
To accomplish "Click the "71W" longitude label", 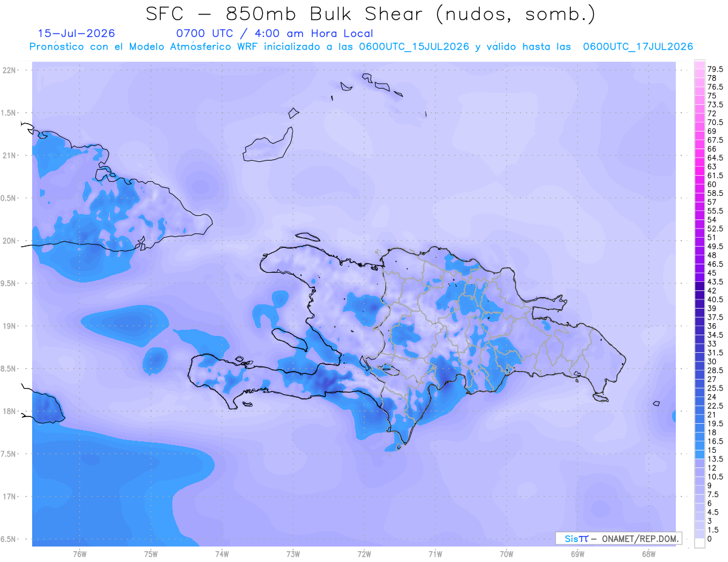I will 435,554.
